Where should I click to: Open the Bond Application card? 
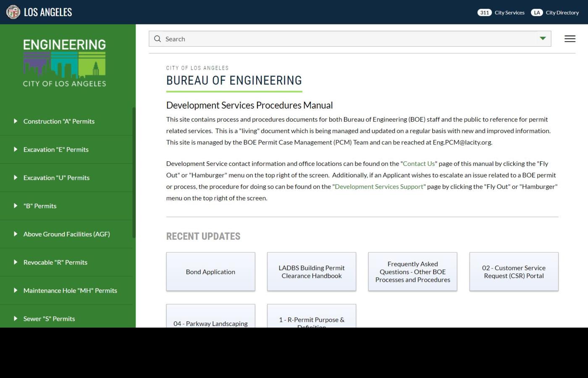coord(210,271)
